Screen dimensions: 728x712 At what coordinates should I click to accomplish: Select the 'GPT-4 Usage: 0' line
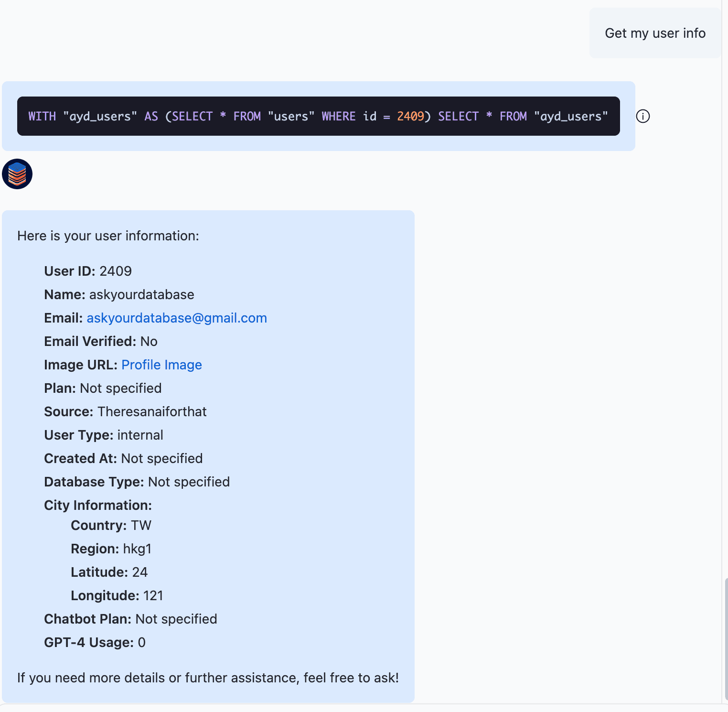(x=95, y=642)
